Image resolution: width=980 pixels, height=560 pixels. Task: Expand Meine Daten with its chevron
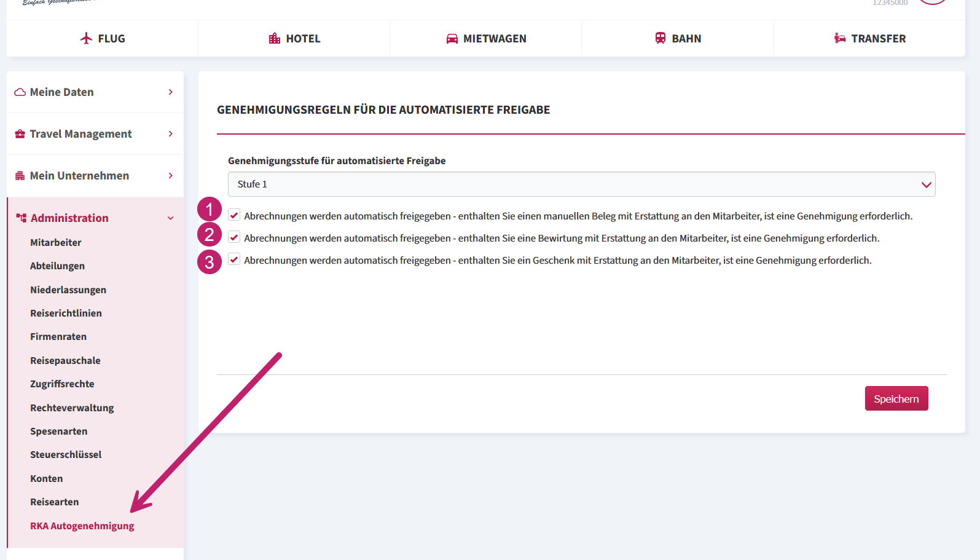coord(171,92)
